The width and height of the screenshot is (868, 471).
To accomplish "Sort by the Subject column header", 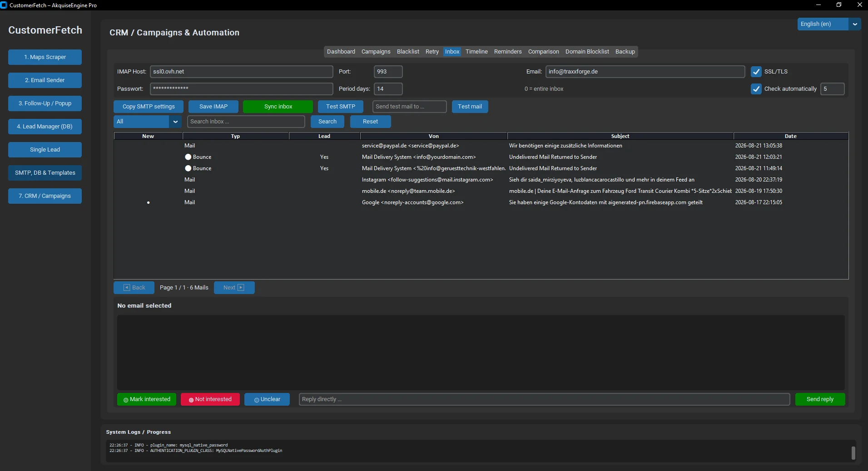I will pos(620,136).
